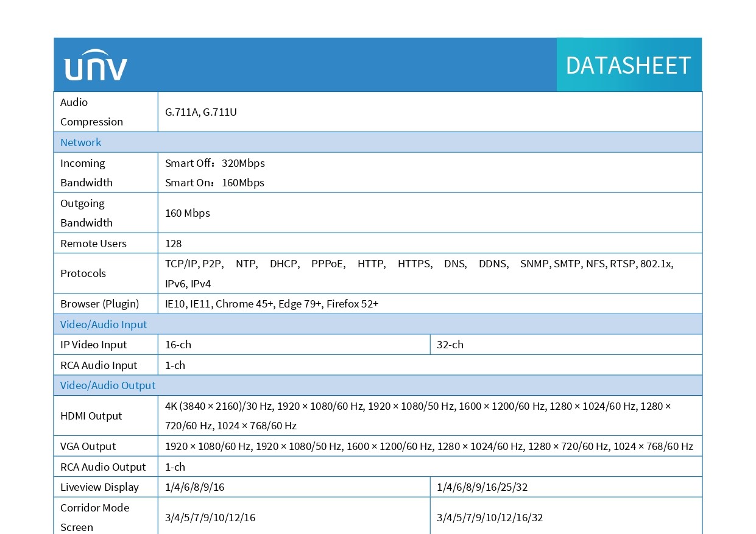Click the VGA Output row label
Screen dimensions: 756x534
[88, 446]
